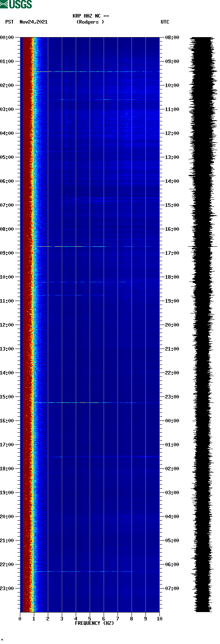Click the dark red low-frequency band
This screenshot has height=644, width=220.
[26, 325]
